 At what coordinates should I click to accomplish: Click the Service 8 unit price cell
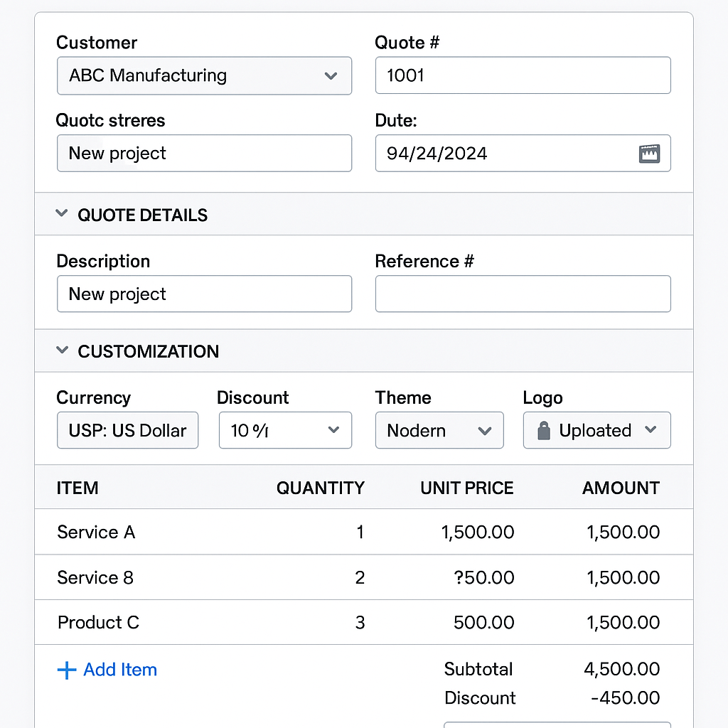tap(483, 577)
